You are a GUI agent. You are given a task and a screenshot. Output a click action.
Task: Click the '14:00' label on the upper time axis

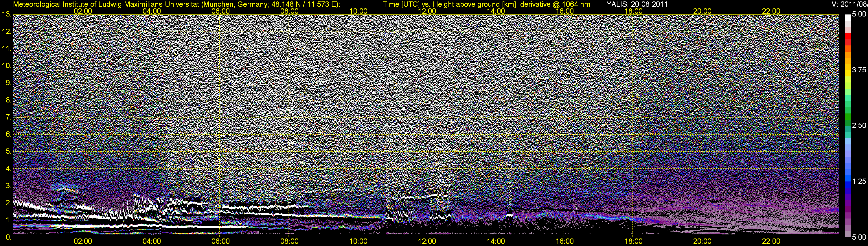coord(496,11)
